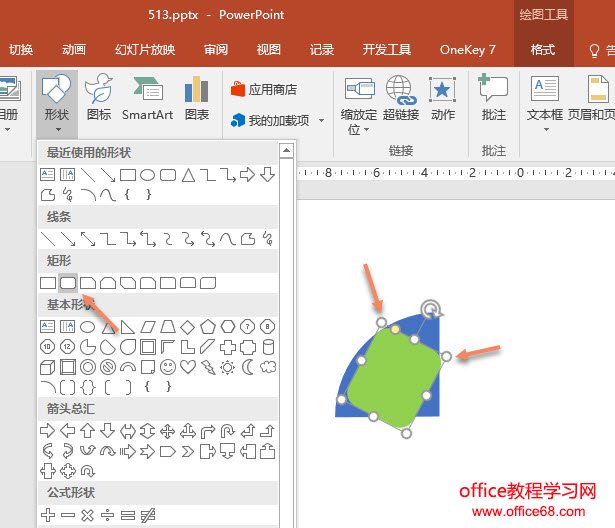Open the SmartArt insert tool
This screenshot has height=528, width=615.
click(147, 100)
